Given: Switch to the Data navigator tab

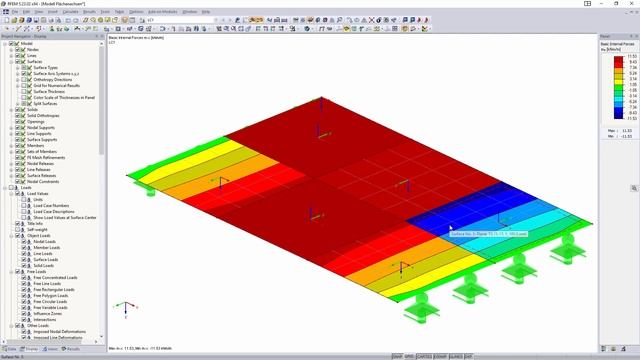Looking at the screenshot, I should (9, 349).
